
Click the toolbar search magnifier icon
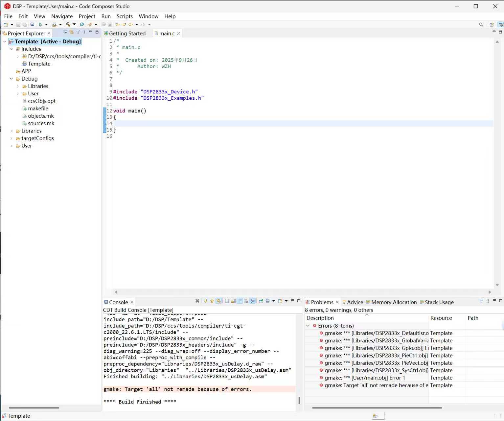[82, 24]
